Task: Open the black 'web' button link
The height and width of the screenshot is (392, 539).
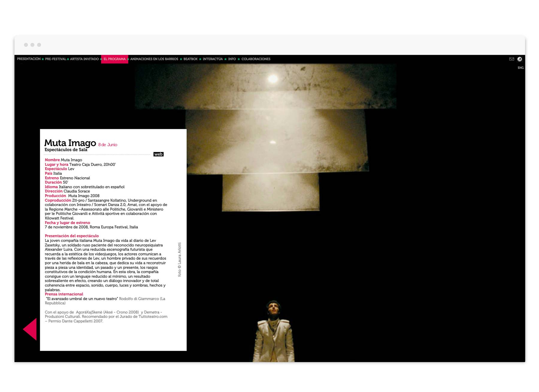Action: click(158, 154)
